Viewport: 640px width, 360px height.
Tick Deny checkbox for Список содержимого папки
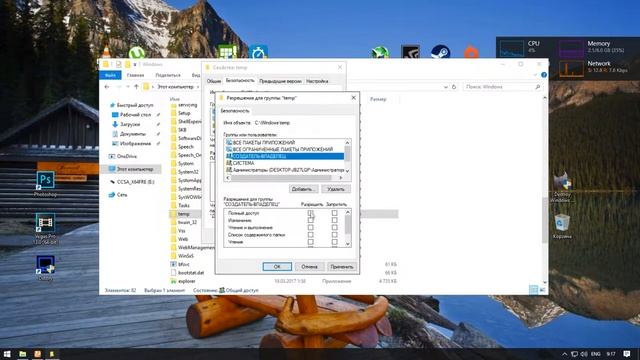334,235
